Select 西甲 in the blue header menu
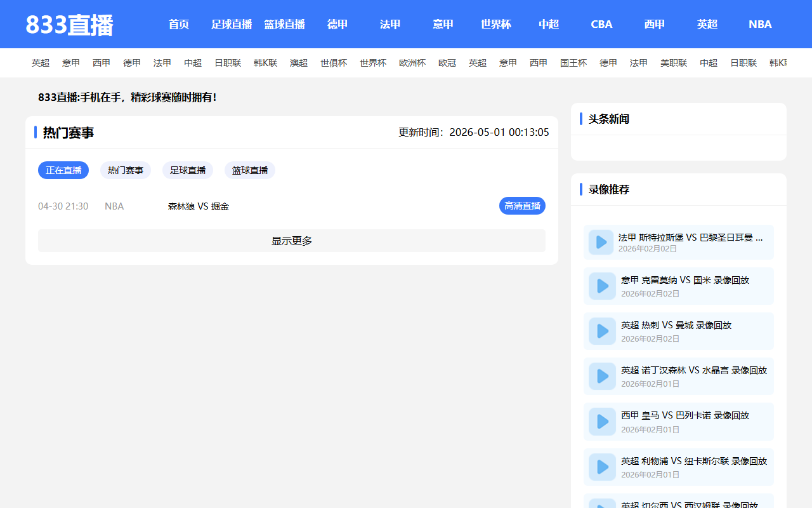 [655, 24]
